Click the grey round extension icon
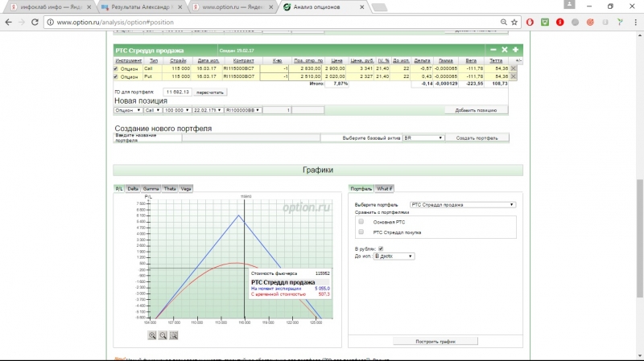 click(575, 23)
